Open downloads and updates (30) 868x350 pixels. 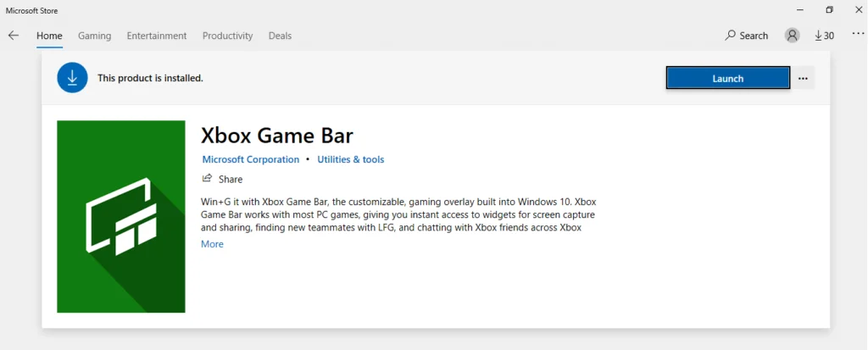824,36
